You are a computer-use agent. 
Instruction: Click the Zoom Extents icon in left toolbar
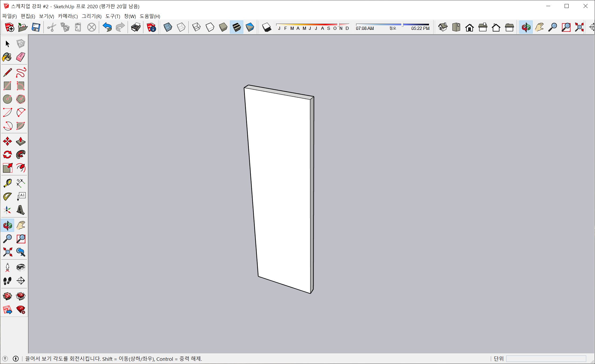coord(7,252)
